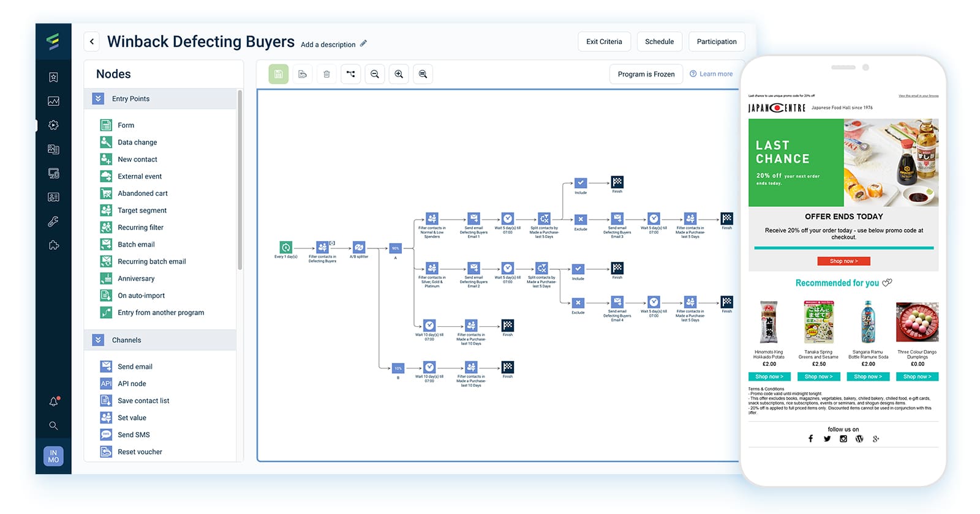Open the wrench tools sidebar icon

click(53, 222)
